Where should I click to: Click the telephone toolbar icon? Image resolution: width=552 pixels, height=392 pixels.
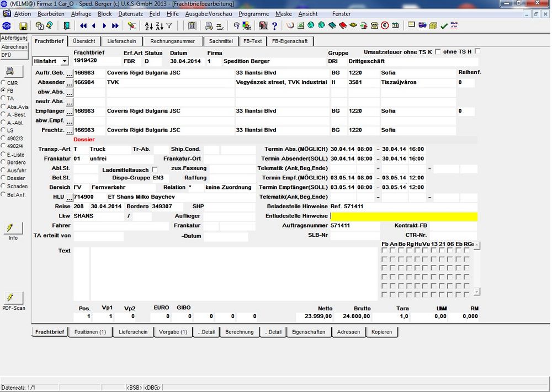[375, 26]
